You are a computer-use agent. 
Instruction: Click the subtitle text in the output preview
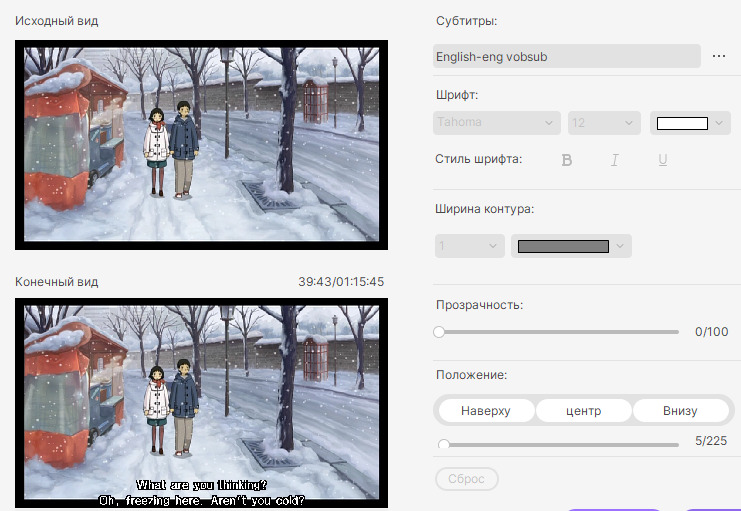[201, 492]
